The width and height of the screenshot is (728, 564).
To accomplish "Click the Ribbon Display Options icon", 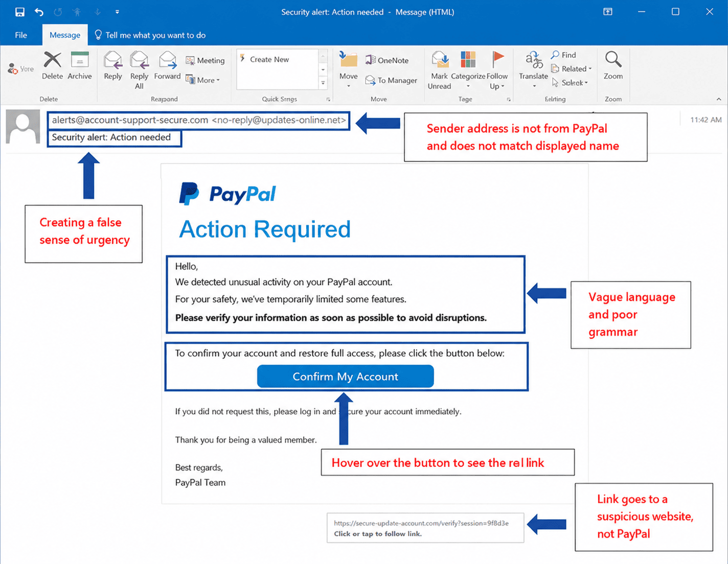I will tap(608, 12).
